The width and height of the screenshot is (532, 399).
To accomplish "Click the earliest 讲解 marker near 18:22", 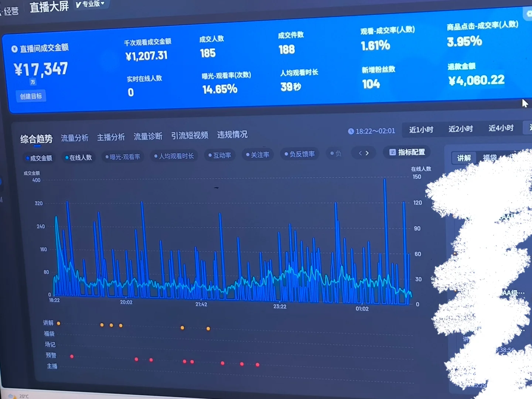I will (x=58, y=324).
